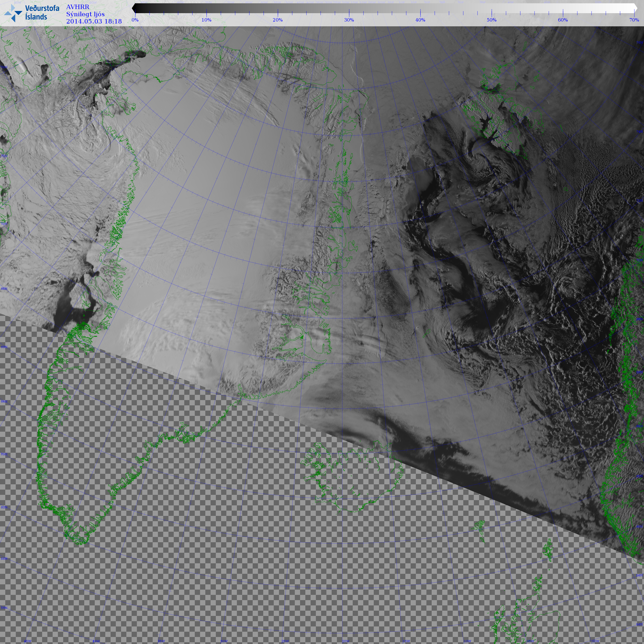Click the 70% tick label on the scale
This screenshot has height=644, width=644.
point(634,20)
